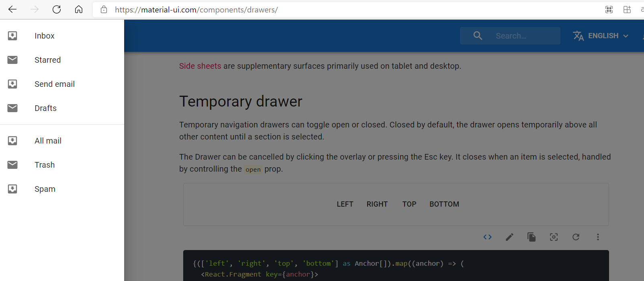Click inside the Search field
Screen dimensions: 644x281
518,36
